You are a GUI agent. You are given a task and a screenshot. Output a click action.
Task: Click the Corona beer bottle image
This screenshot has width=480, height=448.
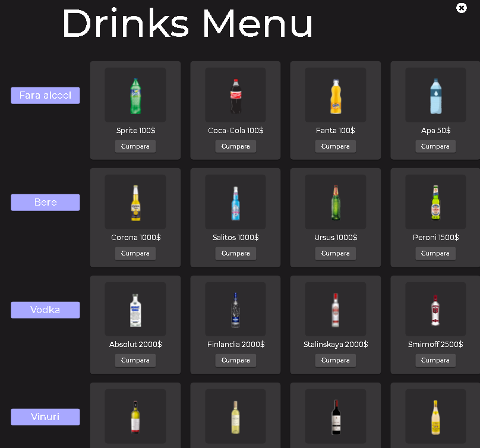coord(135,203)
